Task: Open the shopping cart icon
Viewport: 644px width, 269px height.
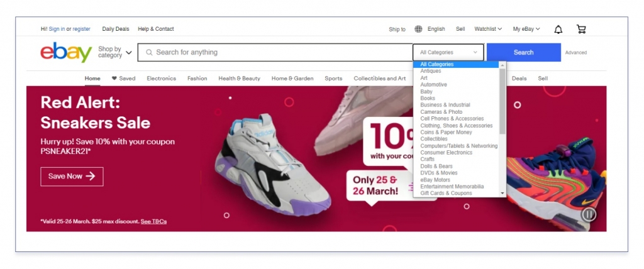Action: click(x=580, y=29)
